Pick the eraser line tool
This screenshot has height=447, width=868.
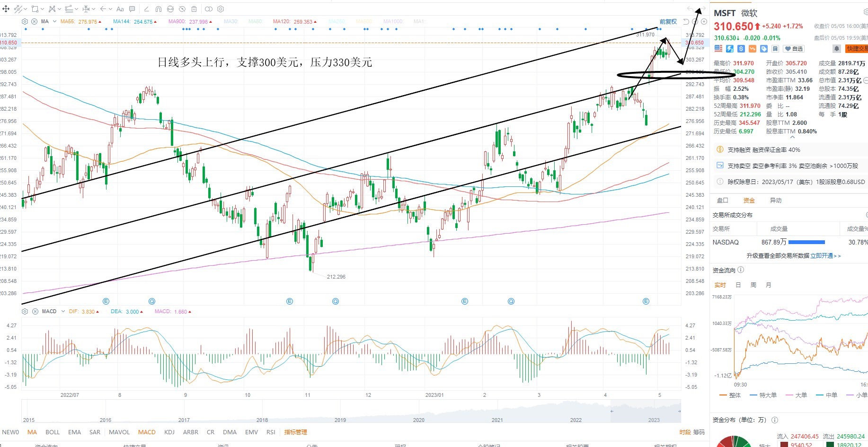click(146, 9)
